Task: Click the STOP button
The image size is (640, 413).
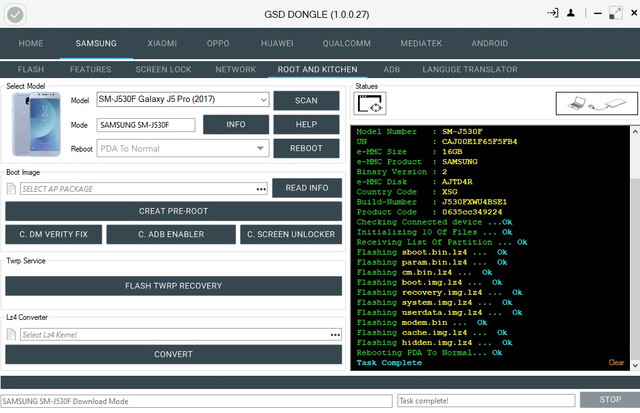Action: coord(610,400)
